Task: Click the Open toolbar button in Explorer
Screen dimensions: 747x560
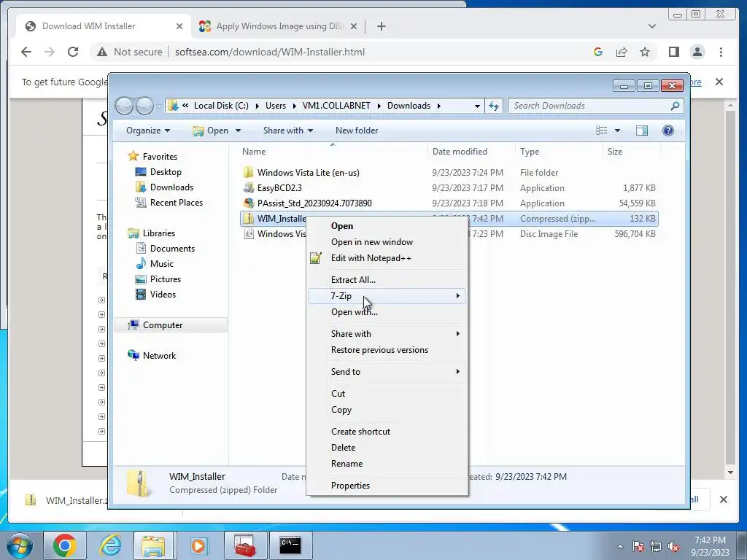Action: coord(211,131)
